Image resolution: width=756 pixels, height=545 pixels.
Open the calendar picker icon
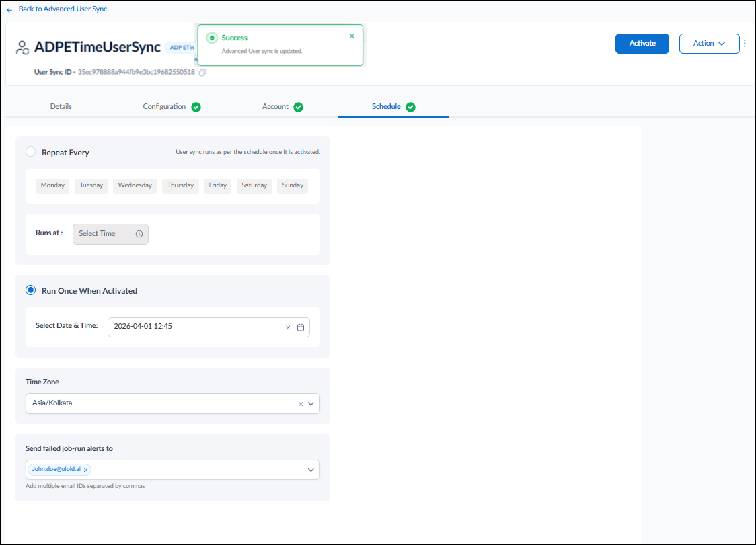tap(301, 327)
